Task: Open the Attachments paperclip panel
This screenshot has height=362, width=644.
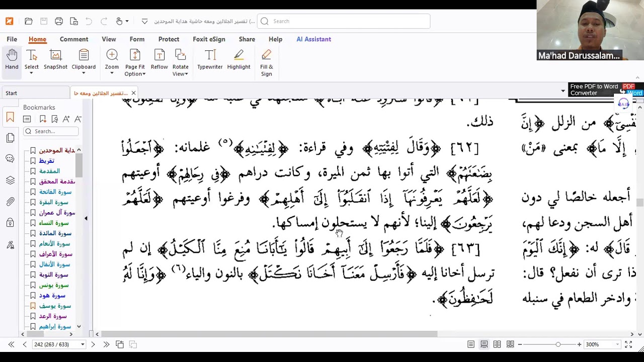Action: click(x=10, y=202)
